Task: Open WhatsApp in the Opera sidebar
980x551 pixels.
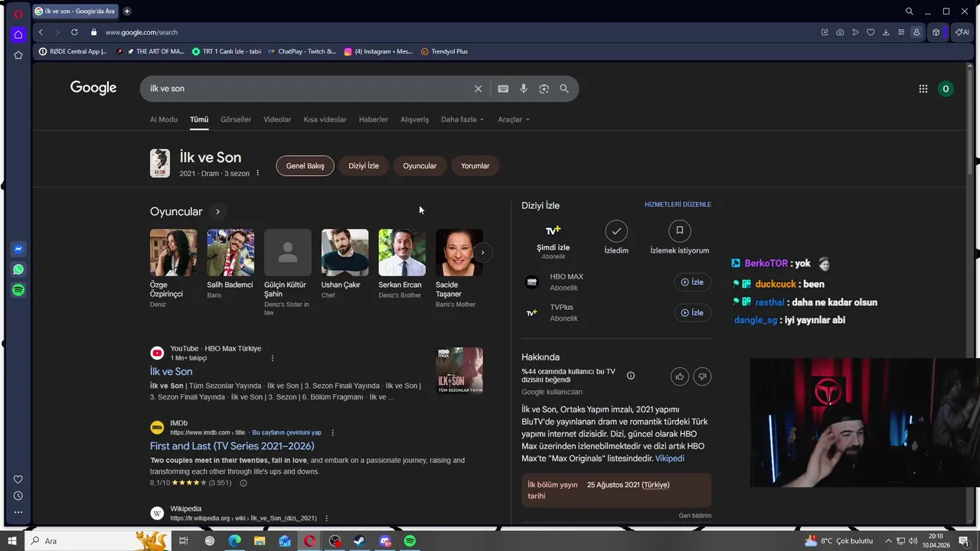Action: pos(18,269)
